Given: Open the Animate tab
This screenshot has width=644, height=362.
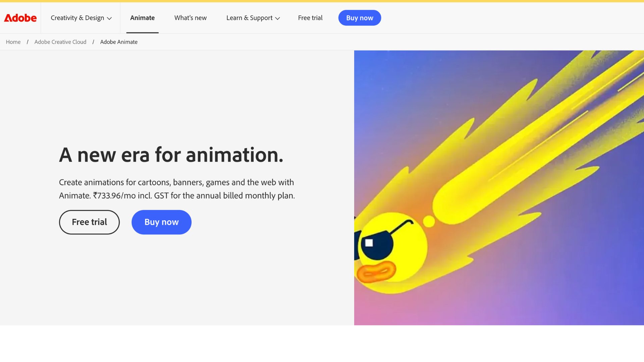Looking at the screenshot, I should pos(142,18).
